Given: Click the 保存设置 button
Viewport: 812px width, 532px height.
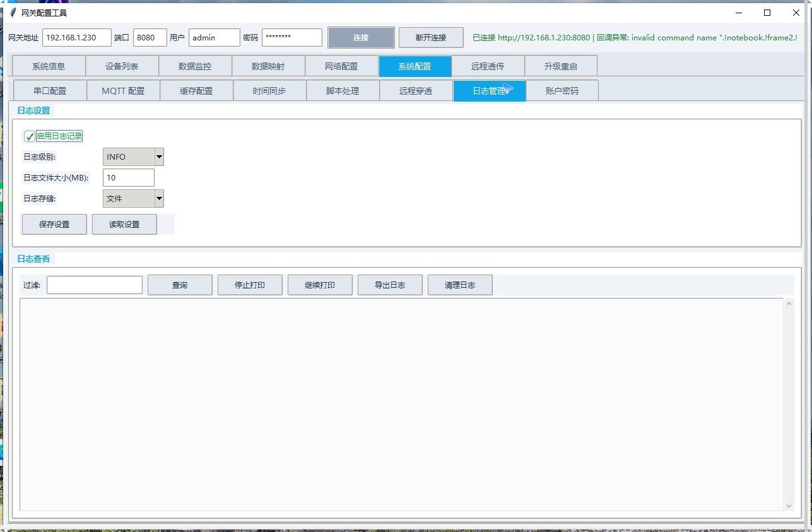Looking at the screenshot, I should [54, 224].
